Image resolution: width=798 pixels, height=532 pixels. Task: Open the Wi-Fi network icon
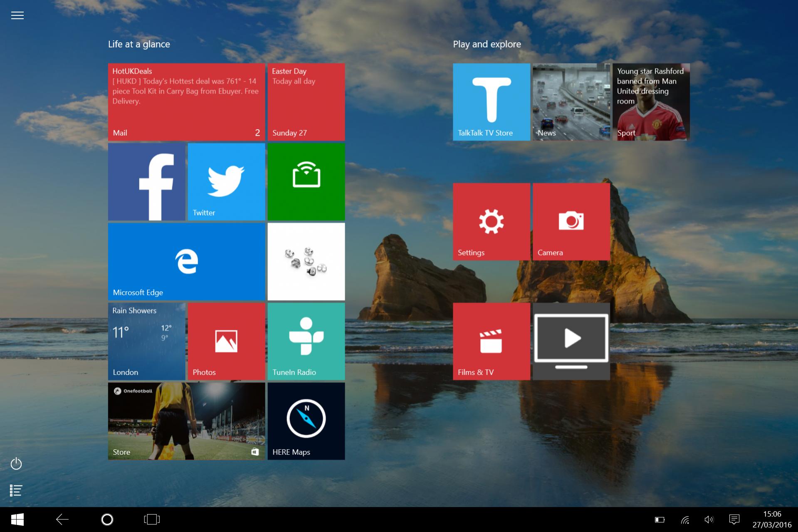point(685,520)
